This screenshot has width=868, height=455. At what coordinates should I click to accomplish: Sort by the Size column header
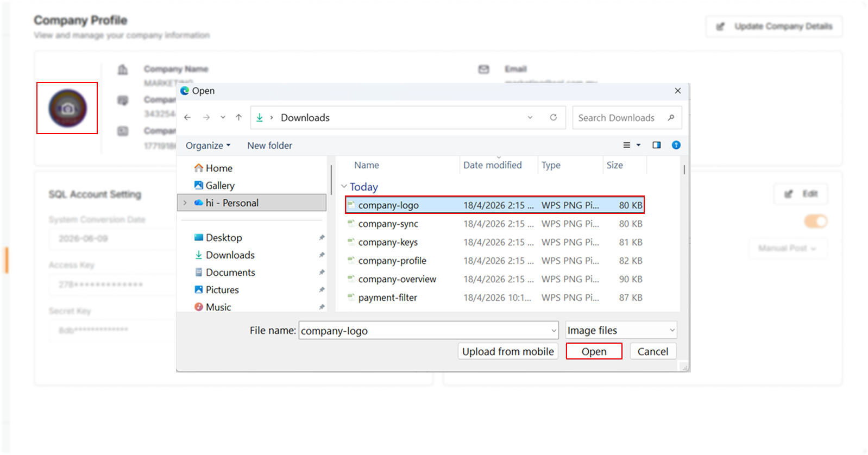pyautogui.click(x=615, y=165)
